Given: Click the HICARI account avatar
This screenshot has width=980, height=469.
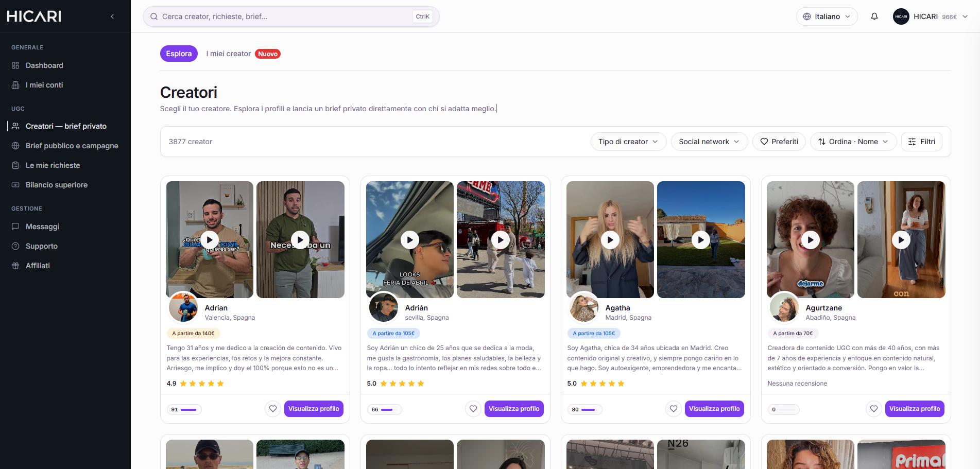Looking at the screenshot, I should [901, 16].
